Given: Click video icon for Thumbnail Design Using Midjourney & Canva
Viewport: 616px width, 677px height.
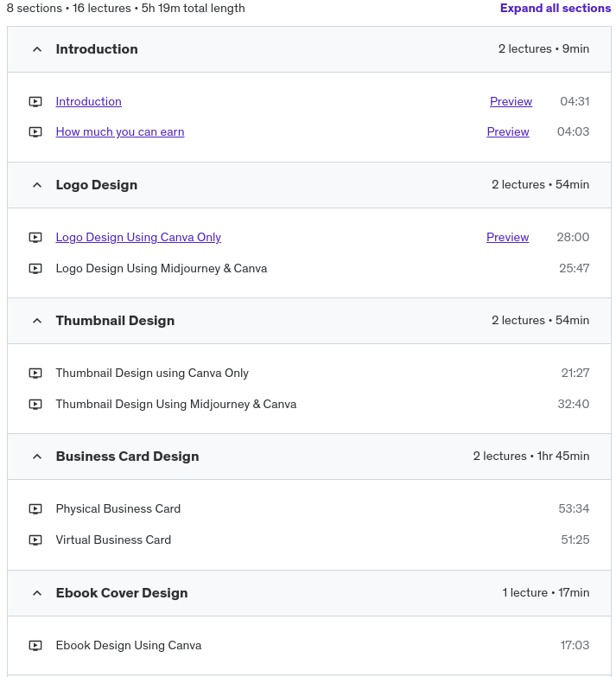Looking at the screenshot, I should coord(35,405).
